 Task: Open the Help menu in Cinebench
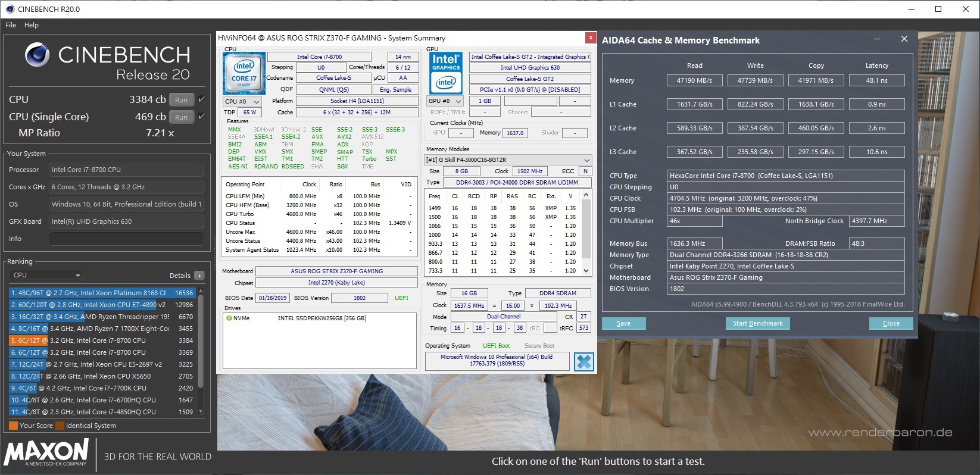coord(32,25)
